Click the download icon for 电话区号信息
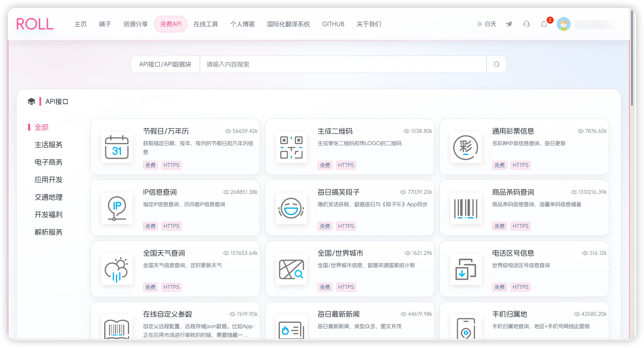The image size is (644, 348). (466, 269)
